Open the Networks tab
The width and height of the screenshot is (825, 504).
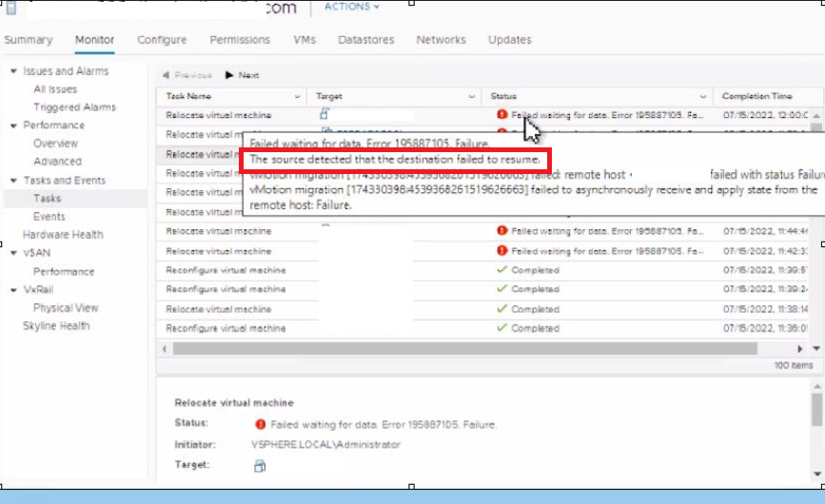(441, 40)
